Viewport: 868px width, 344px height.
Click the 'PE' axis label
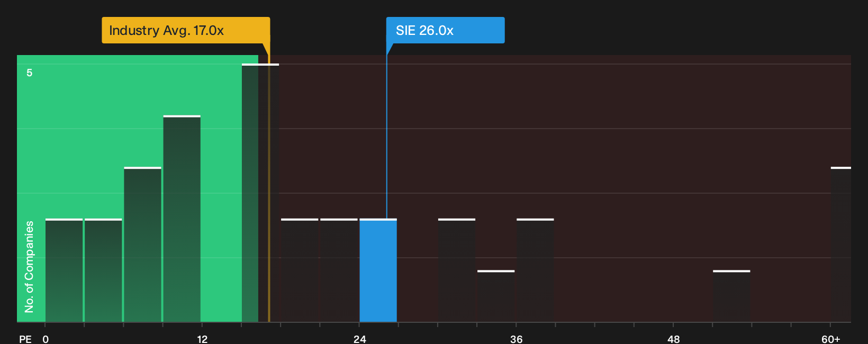pos(25,339)
